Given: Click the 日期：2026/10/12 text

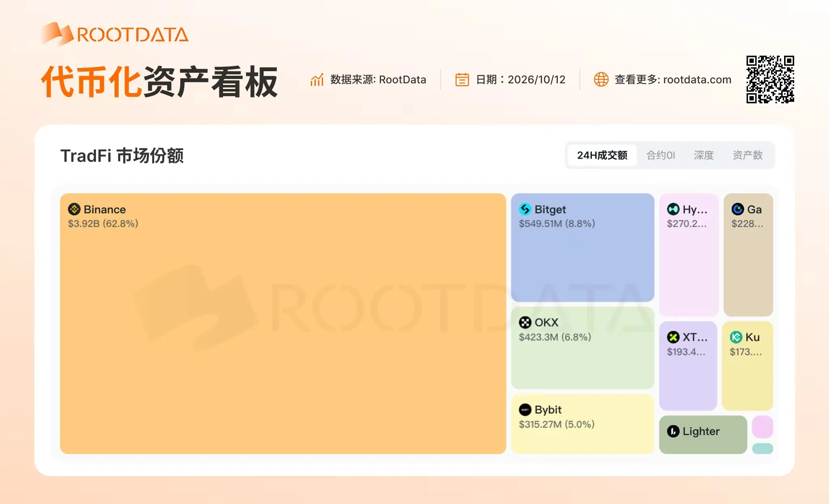Looking at the screenshot, I should click(x=521, y=80).
